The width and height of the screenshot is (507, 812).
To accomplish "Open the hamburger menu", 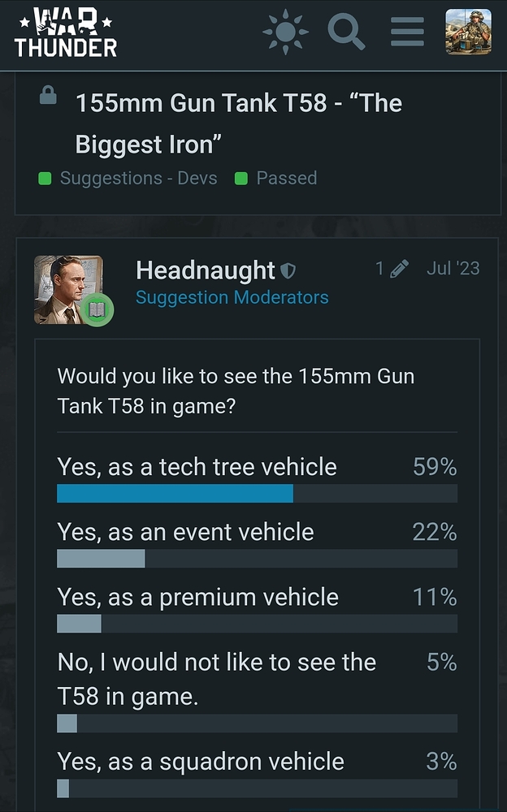I will click(x=407, y=32).
